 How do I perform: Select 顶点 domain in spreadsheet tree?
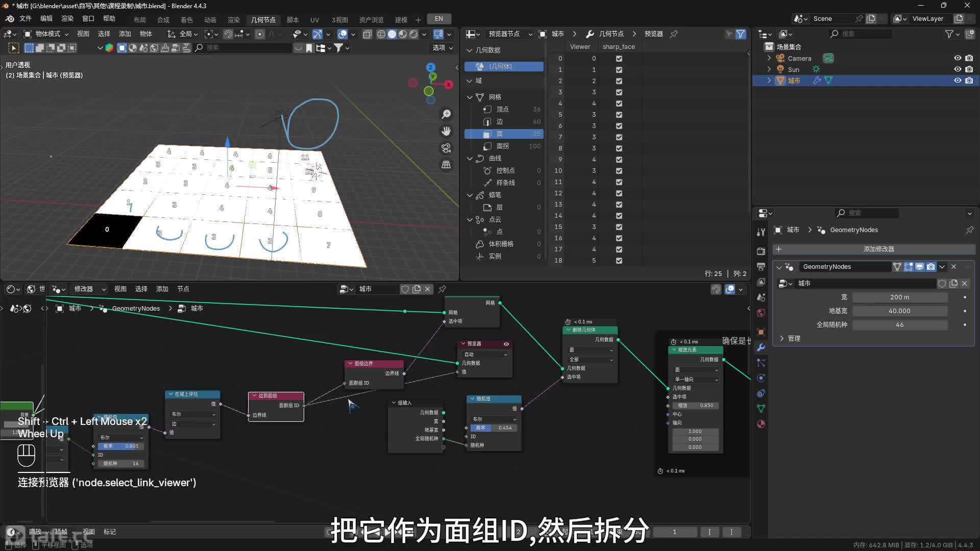504,109
